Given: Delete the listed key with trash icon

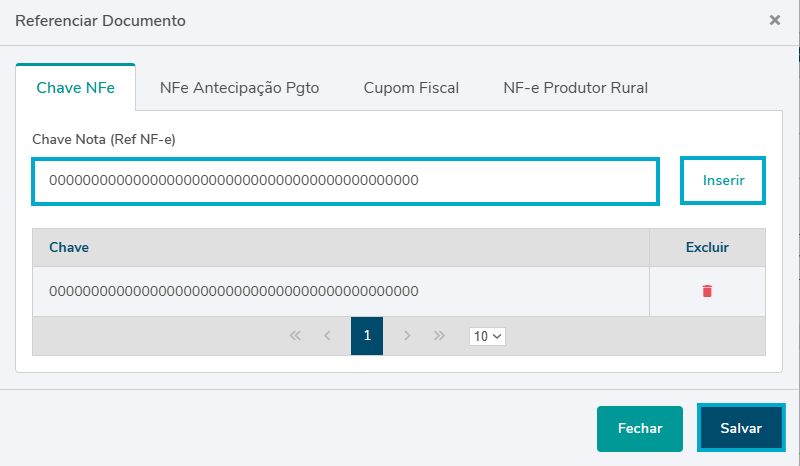Looking at the screenshot, I should pyautogui.click(x=707, y=291).
